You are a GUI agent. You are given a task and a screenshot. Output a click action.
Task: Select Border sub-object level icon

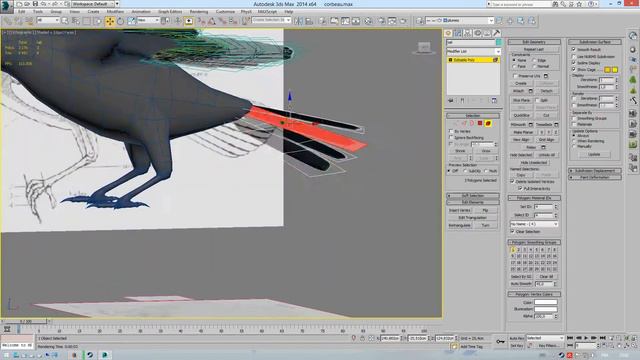click(x=472, y=123)
